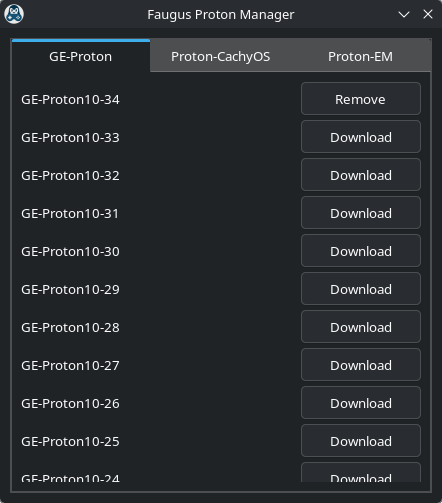The image size is (442, 503).
Task: Download GE-Proton10-25
Action: click(x=361, y=441)
